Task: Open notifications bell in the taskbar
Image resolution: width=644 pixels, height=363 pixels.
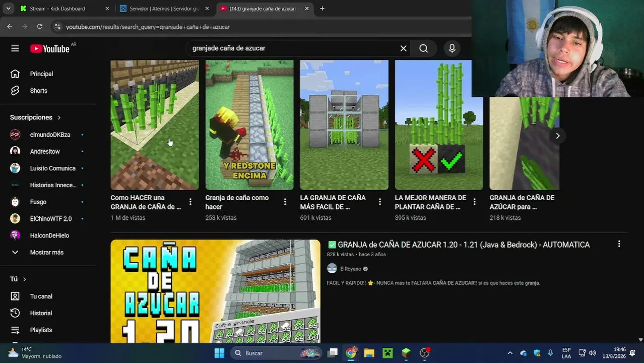Action: [632, 353]
